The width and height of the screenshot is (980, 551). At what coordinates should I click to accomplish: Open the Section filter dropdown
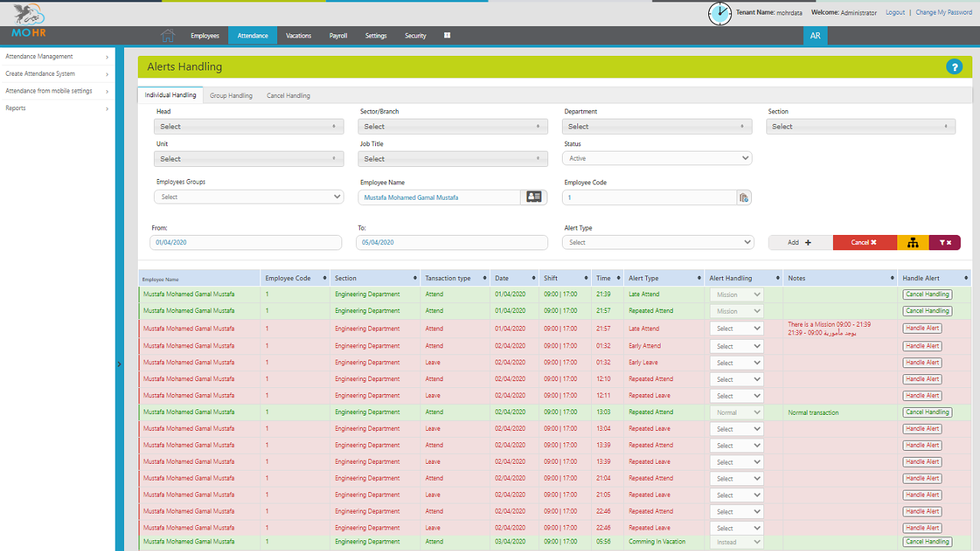[861, 126]
